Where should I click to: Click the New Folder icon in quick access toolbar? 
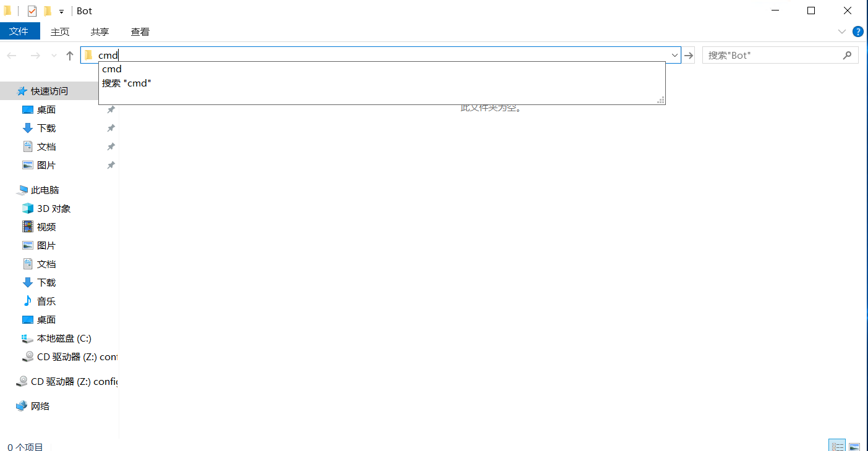click(48, 11)
